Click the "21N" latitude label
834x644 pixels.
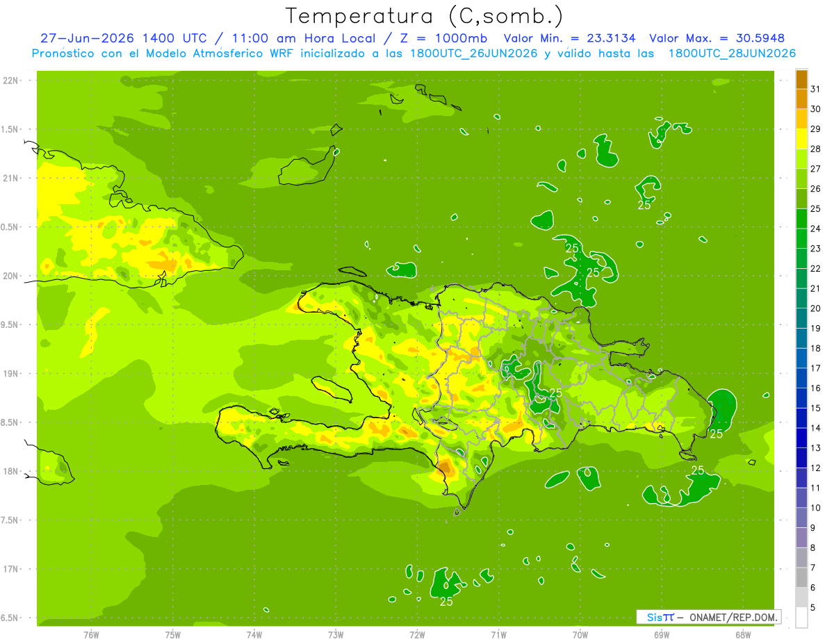[10, 178]
